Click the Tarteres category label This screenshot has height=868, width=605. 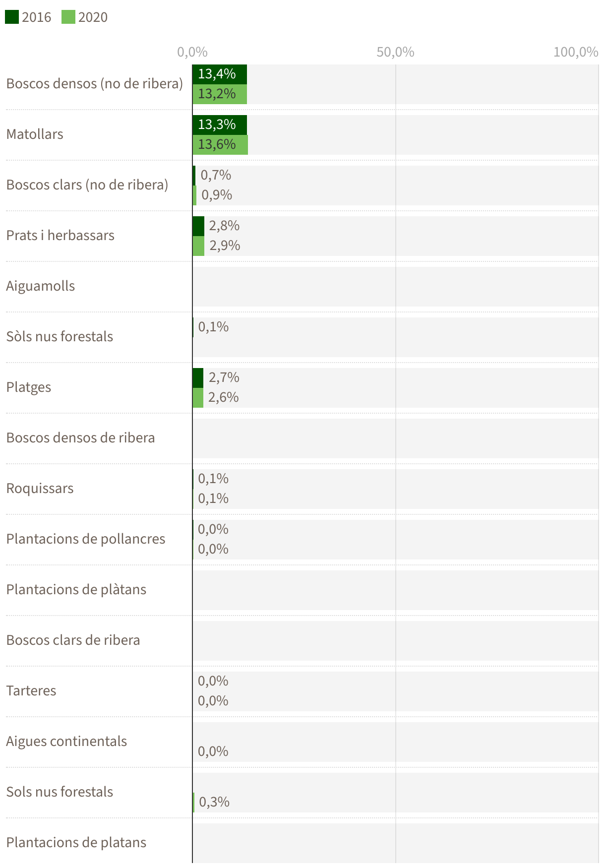click(31, 691)
